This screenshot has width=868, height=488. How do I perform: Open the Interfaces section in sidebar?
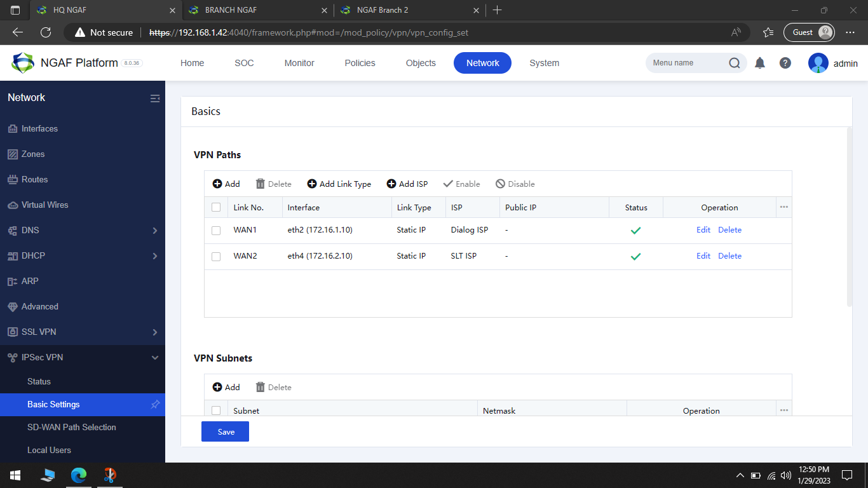(39, 128)
